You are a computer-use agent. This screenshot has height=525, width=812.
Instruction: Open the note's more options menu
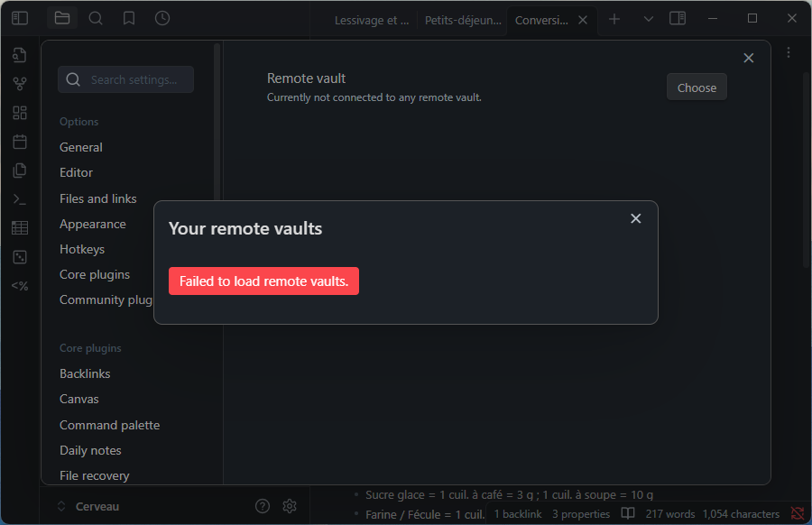(x=789, y=53)
